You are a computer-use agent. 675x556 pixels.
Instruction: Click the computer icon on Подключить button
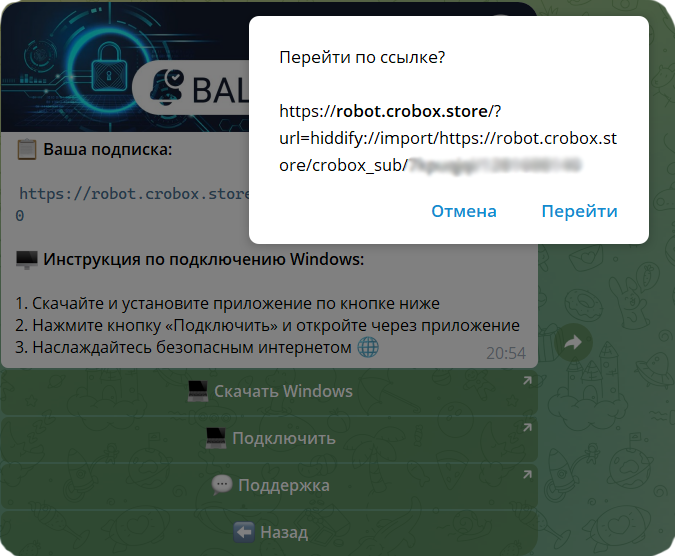216,438
